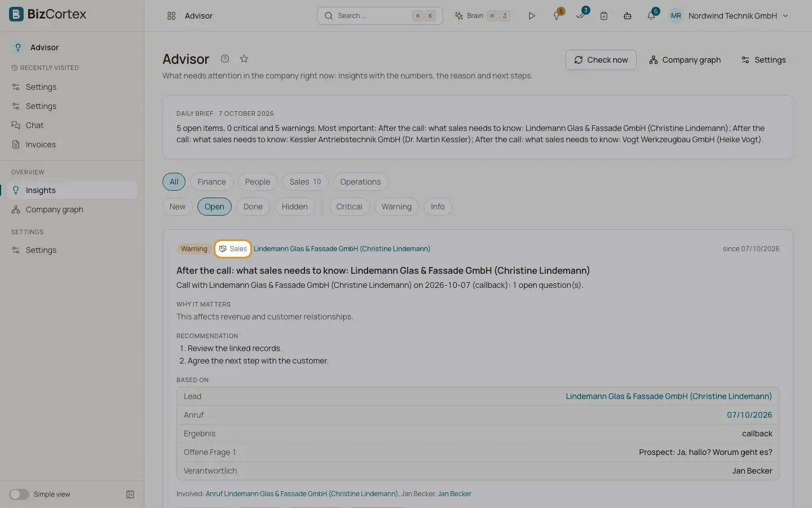Image resolution: width=812 pixels, height=508 pixels.
Task: Collapse the sidebar with the panel icon
Action: point(130,494)
